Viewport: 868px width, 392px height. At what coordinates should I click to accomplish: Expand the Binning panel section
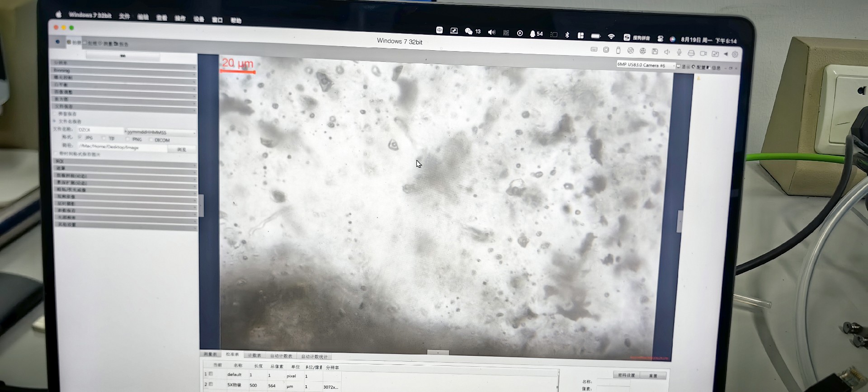pos(124,71)
